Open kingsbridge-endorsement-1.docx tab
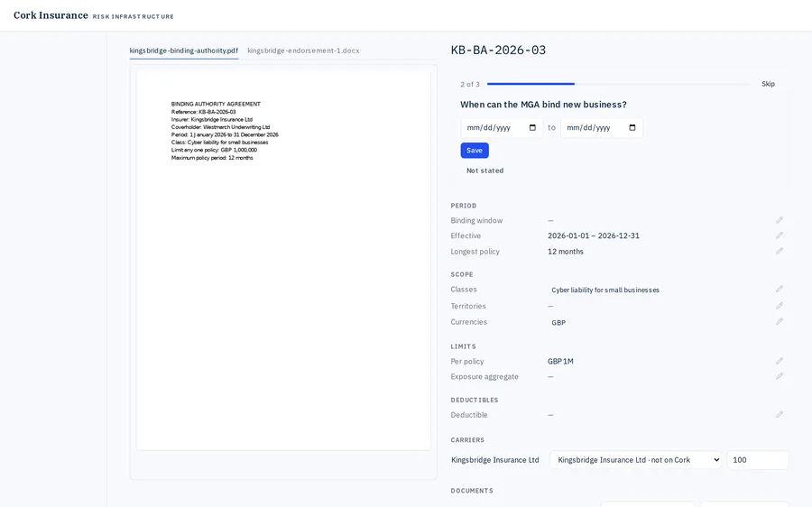Viewport: 812px width, 507px height. pyautogui.click(x=303, y=51)
